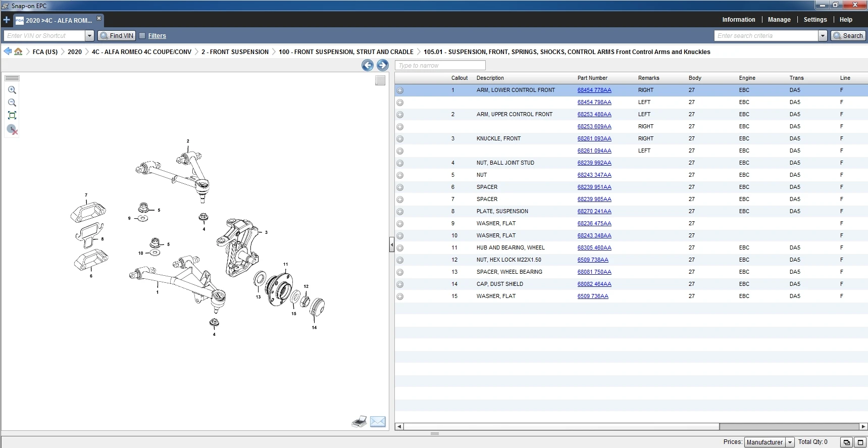This screenshot has width=868, height=448.
Task: Open the illustration list menu icon
Action: click(x=12, y=78)
